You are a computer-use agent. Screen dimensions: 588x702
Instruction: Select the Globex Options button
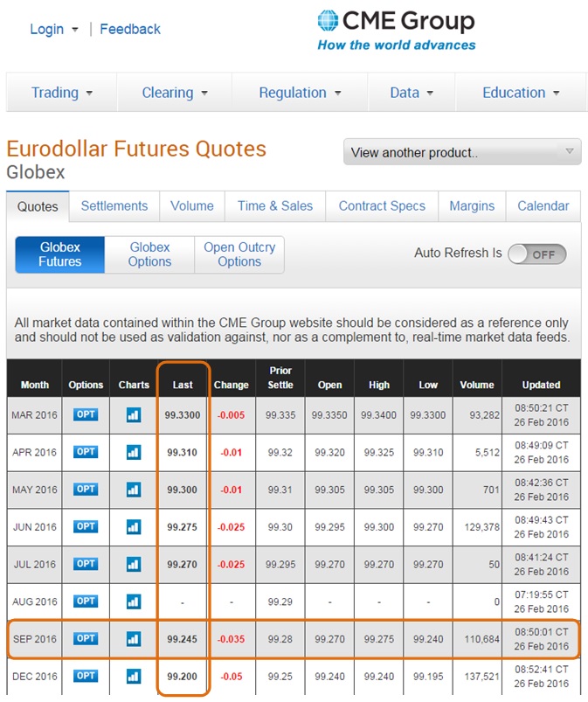[149, 254]
